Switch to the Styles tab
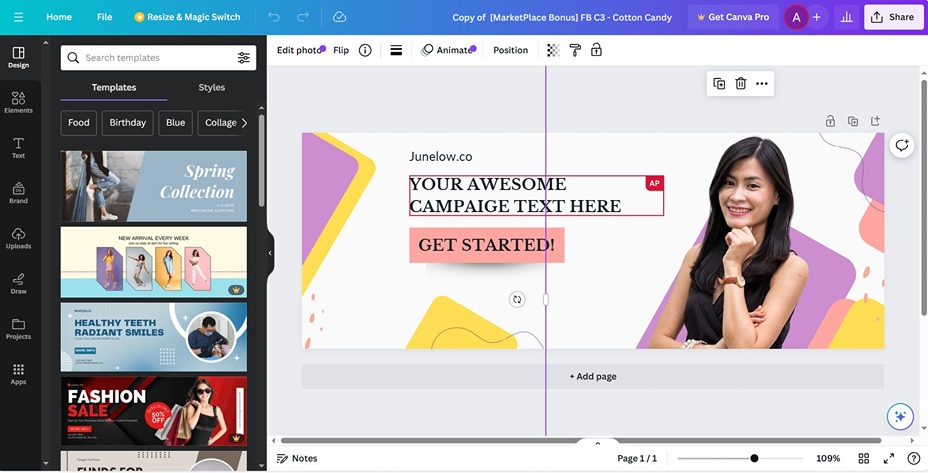Image resolution: width=928 pixels, height=473 pixels. click(x=211, y=87)
